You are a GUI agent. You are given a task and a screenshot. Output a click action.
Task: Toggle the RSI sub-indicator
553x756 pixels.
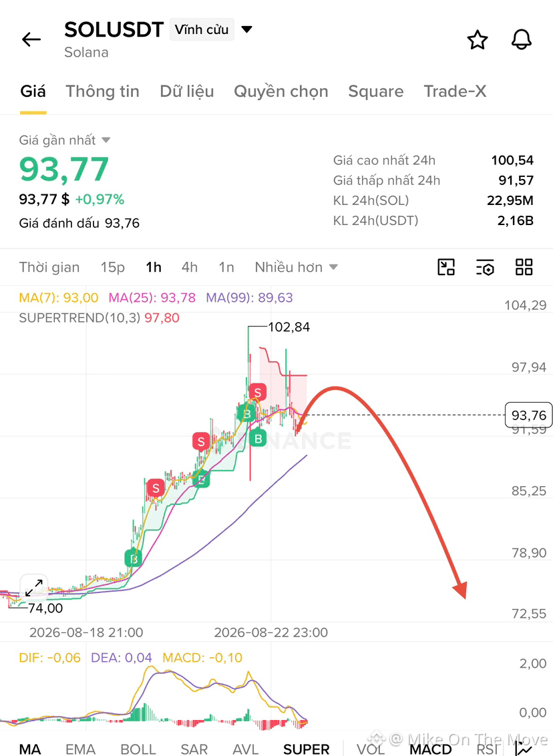click(487, 749)
